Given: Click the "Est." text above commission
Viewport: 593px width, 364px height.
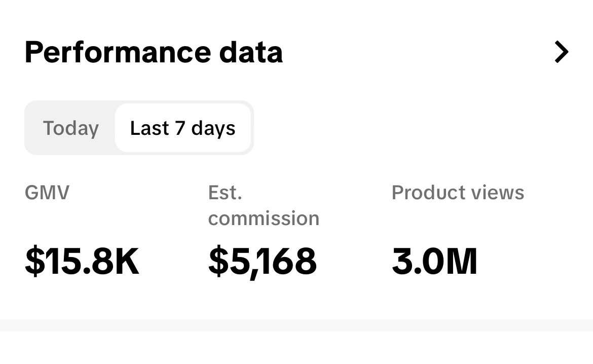Looking at the screenshot, I should pyautogui.click(x=225, y=193).
